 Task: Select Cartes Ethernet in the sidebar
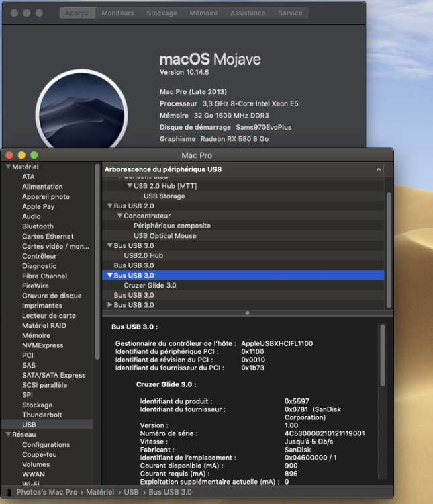(48, 237)
